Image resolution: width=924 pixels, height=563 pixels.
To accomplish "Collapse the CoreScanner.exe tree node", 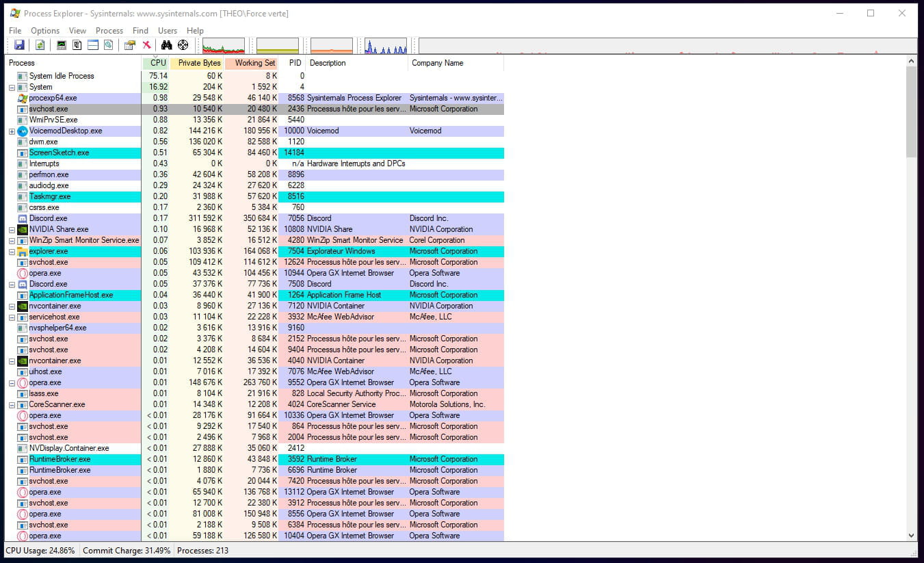I will [12, 404].
